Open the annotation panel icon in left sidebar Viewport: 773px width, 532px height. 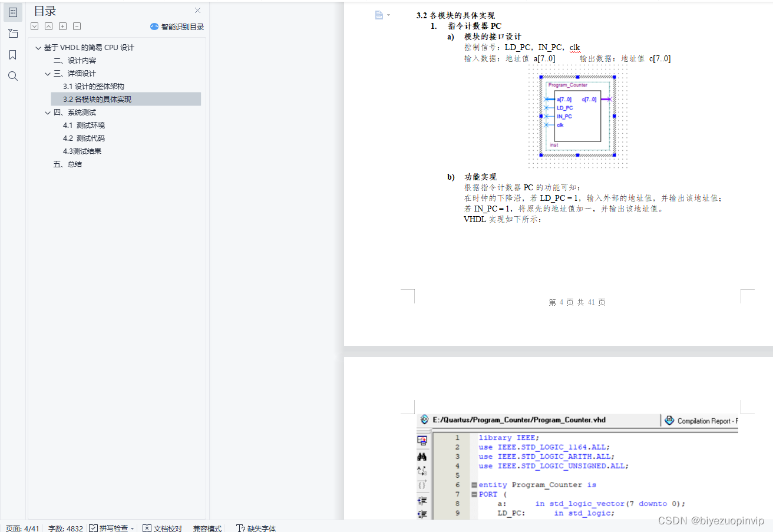click(13, 33)
